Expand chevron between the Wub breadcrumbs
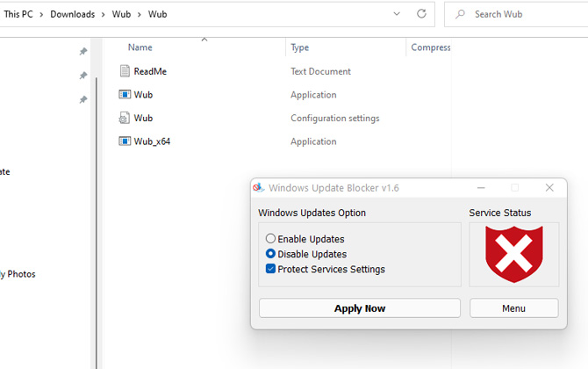Viewport: 588px width, 369px height. tap(140, 15)
